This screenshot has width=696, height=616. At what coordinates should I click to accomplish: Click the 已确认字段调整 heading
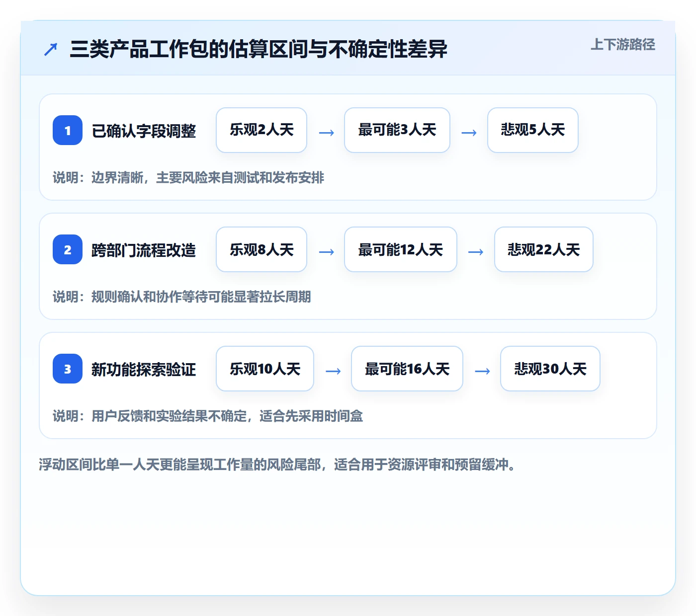tap(144, 131)
